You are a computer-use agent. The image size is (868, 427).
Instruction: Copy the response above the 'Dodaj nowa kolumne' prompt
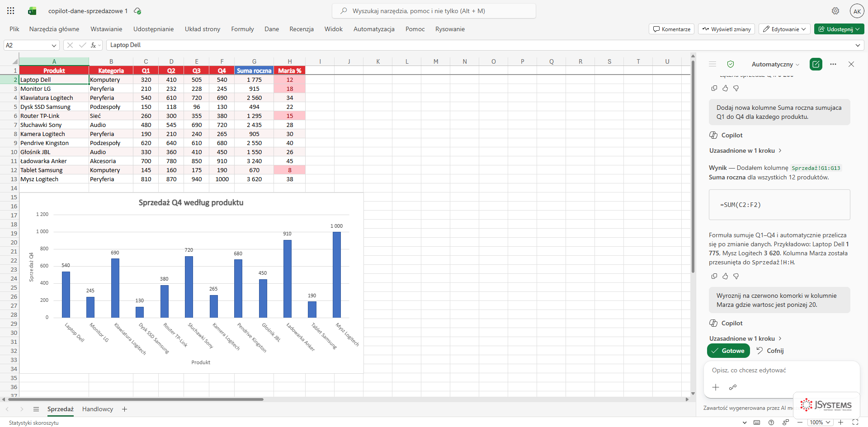714,88
